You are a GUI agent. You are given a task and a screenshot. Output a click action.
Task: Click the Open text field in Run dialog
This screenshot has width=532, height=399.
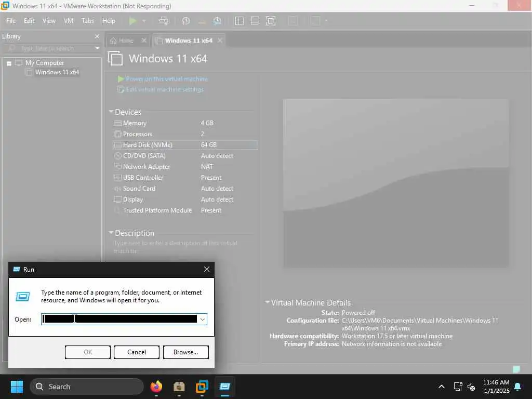[x=119, y=319]
